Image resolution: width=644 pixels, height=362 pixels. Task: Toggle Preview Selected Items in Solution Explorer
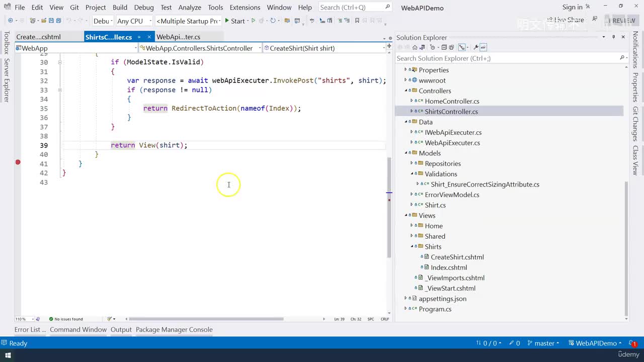pos(484,47)
